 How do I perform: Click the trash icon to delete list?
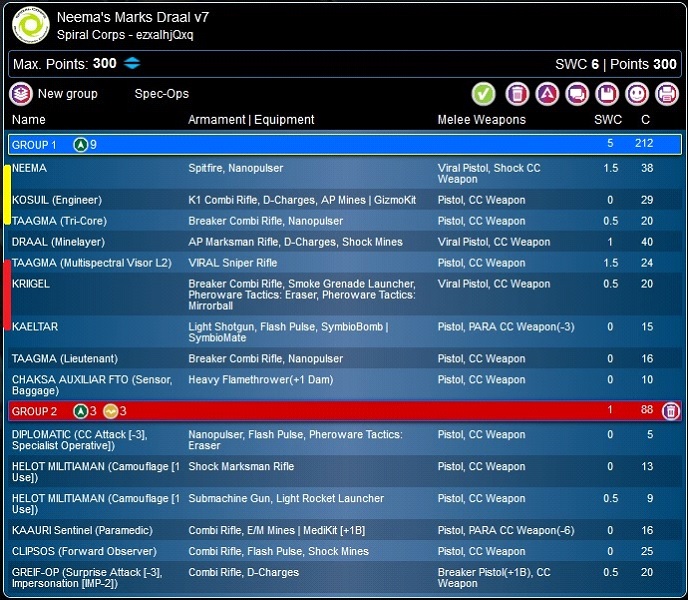[516, 94]
